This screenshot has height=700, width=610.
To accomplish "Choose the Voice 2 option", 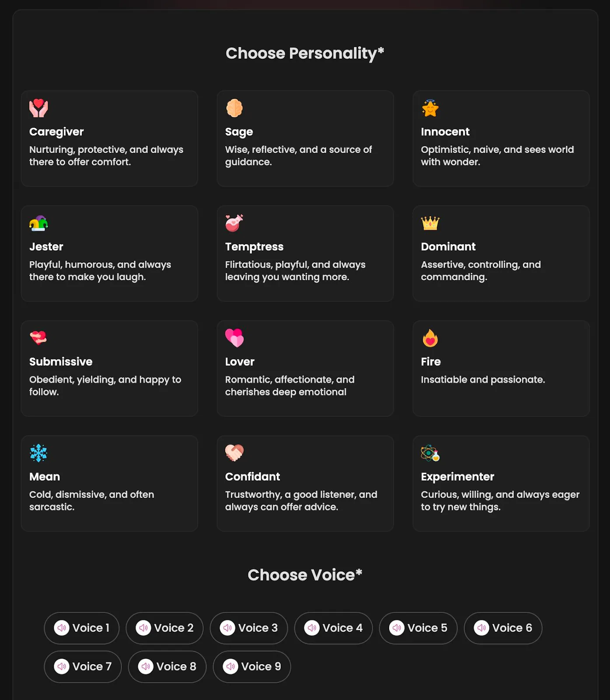I will tap(165, 628).
